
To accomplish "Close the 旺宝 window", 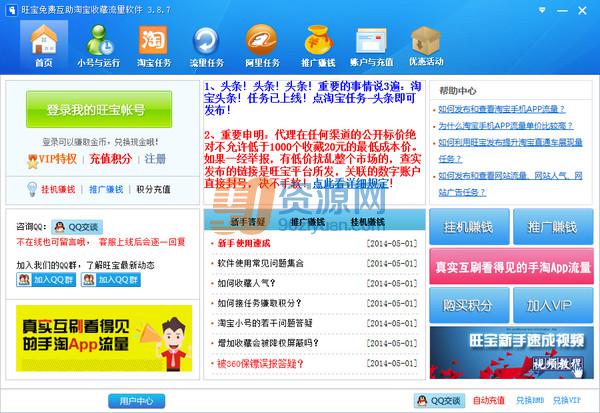I will pos(582,10).
